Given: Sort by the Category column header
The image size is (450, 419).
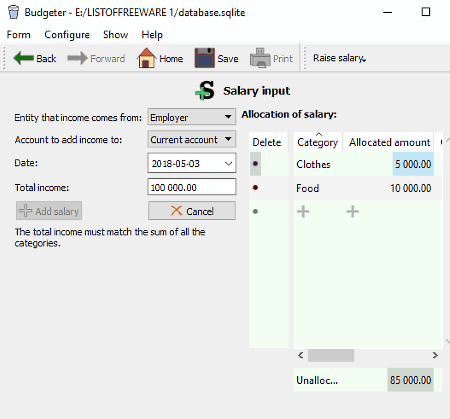Looking at the screenshot, I should [x=318, y=142].
